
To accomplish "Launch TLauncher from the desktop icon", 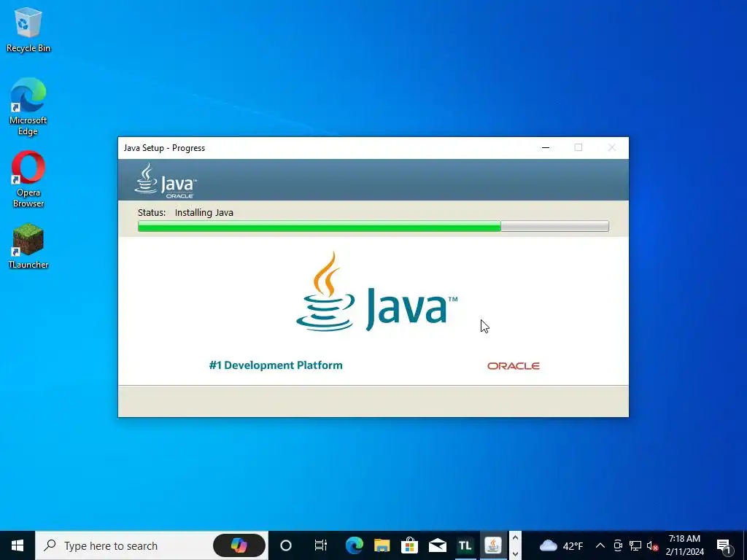I will (x=28, y=246).
